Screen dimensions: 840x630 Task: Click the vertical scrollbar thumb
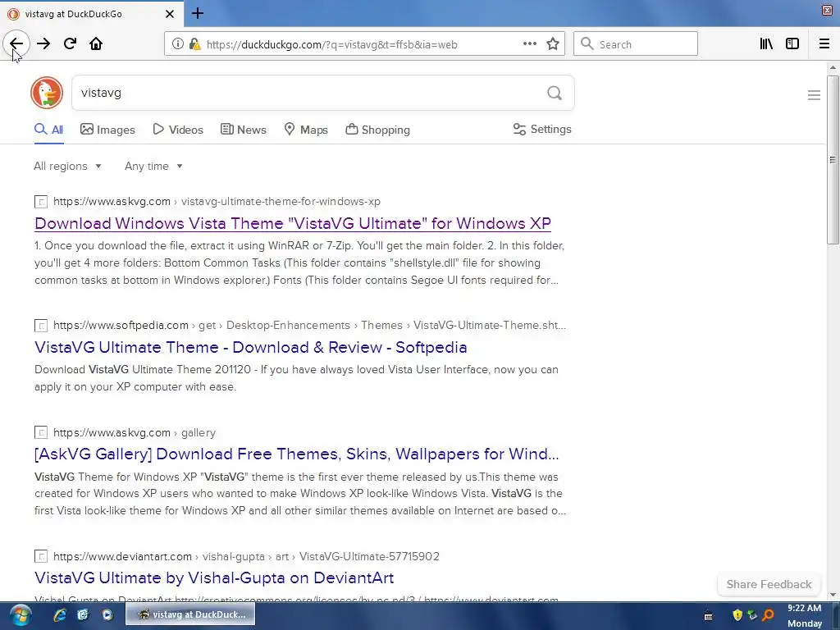tap(833, 160)
